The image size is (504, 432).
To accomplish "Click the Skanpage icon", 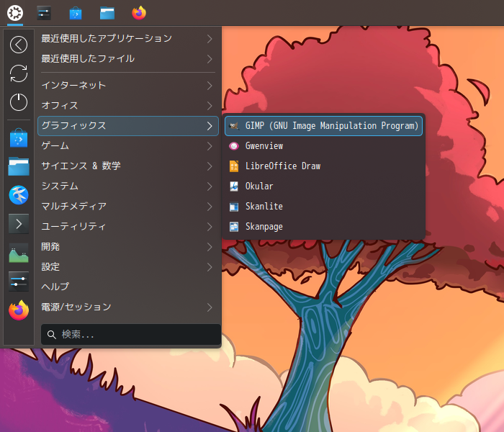I will [234, 227].
